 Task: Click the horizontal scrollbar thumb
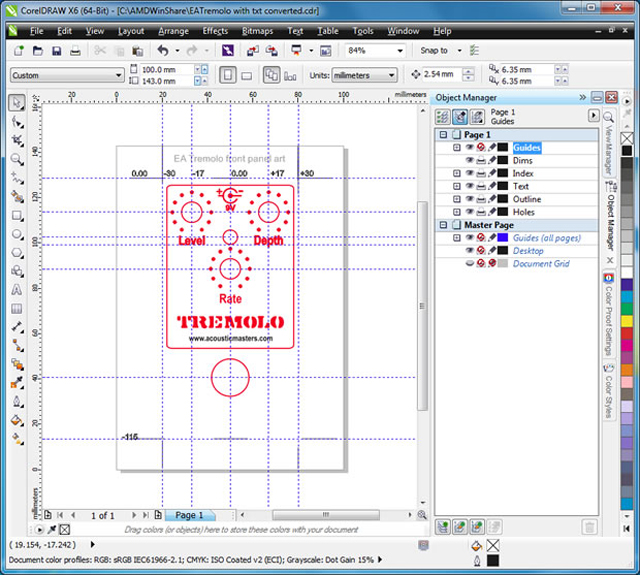pyautogui.click(x=326, y=515)
